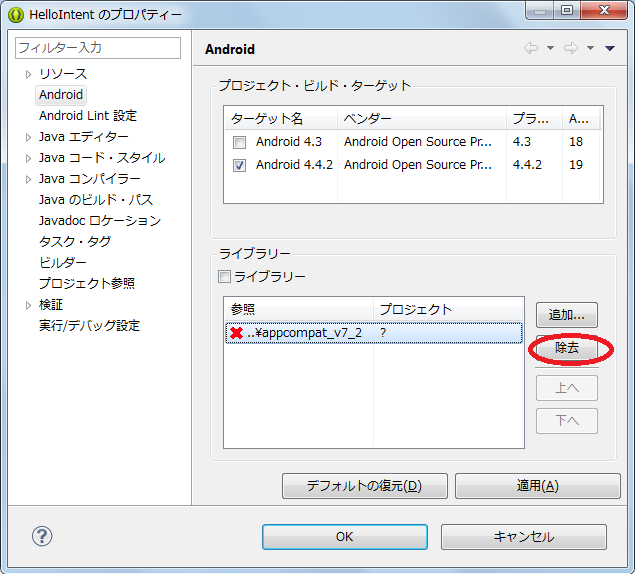This screenshot has width=637, height=574.
Task: Click platform 4.4.2 cell
Action: (x=527, y=165)
